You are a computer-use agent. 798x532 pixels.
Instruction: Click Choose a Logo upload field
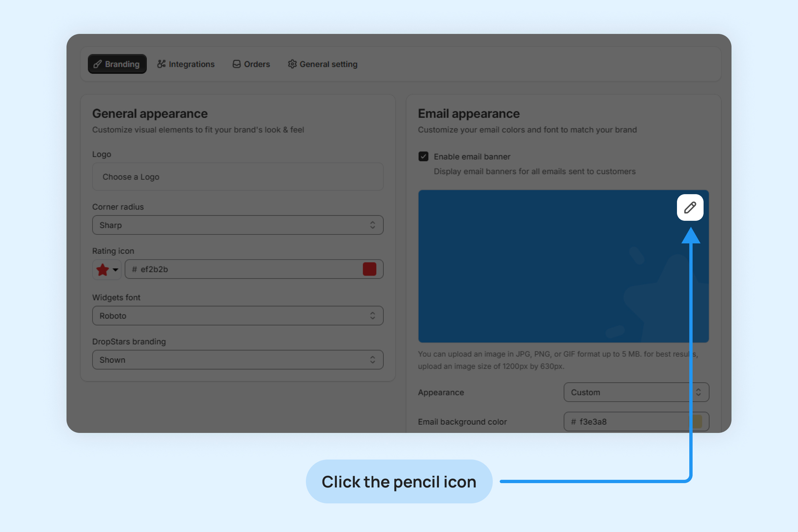[x=237, y=177]
